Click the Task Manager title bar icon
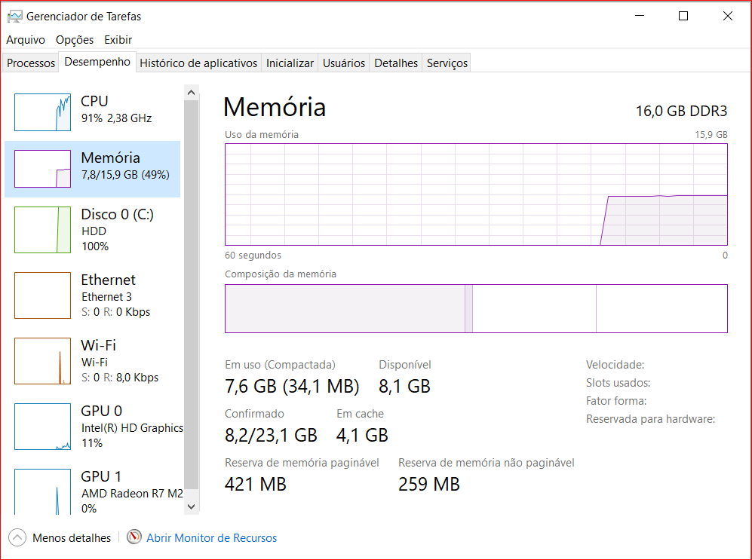The height and width of the screenshot is (560, 752). click(14, 16)
